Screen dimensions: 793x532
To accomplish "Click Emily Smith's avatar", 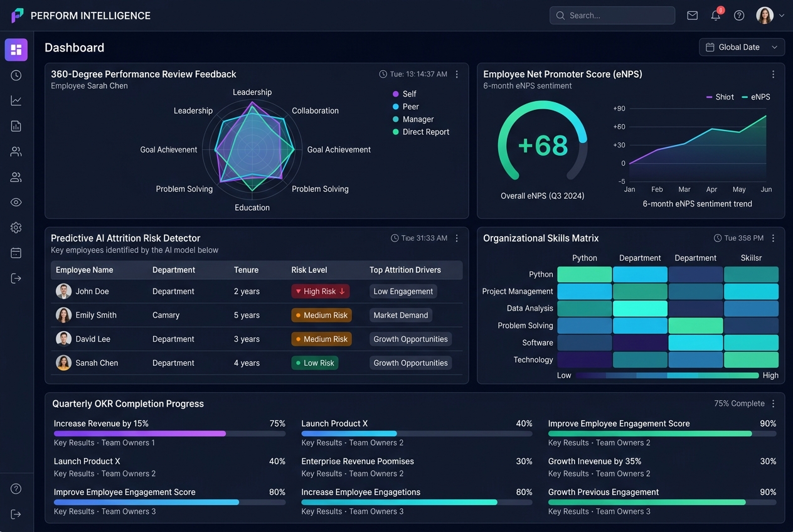I will click(63, 315).
